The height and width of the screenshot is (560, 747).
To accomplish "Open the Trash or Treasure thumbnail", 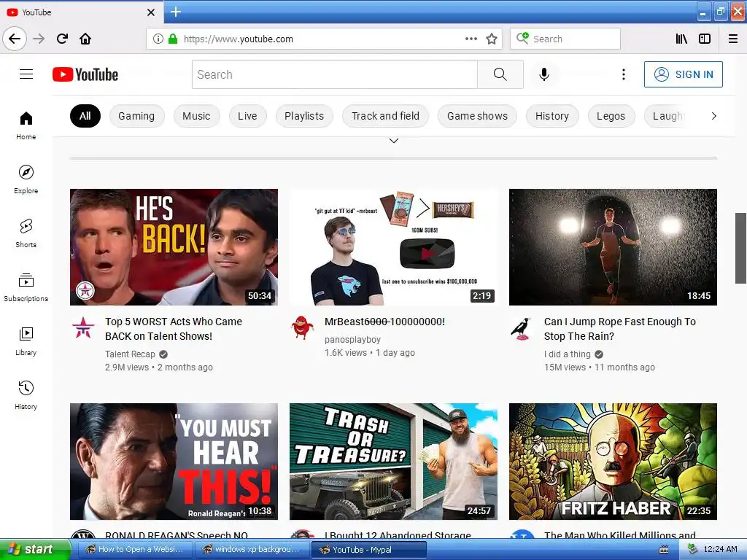I will 393,462.
